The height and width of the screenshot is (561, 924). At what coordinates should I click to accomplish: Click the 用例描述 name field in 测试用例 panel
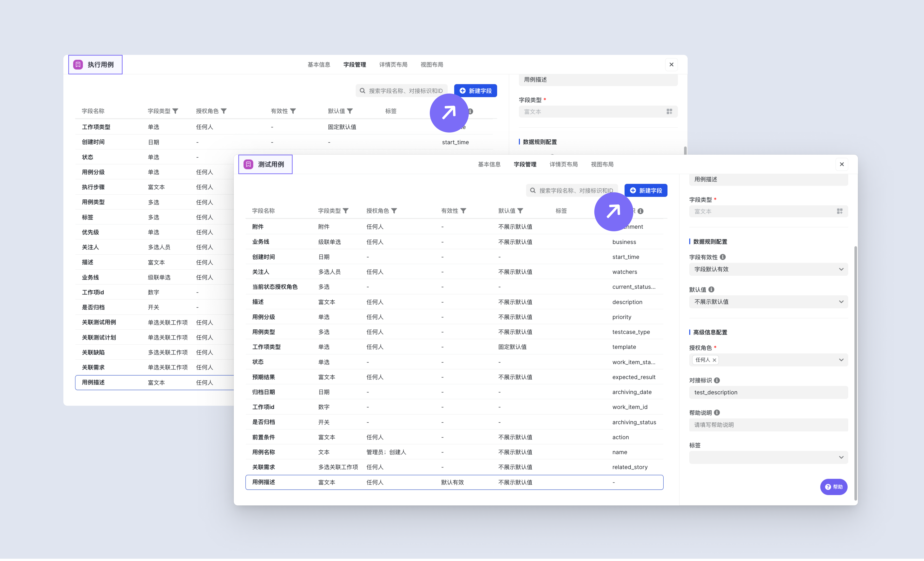(768, 179)
